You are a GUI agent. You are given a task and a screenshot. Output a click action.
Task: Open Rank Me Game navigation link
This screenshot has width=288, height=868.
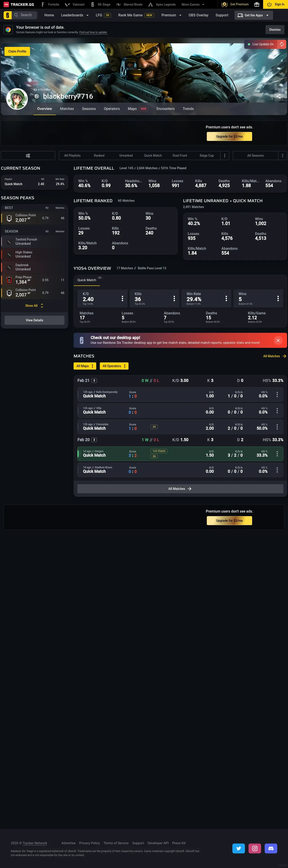coord(136,15)
